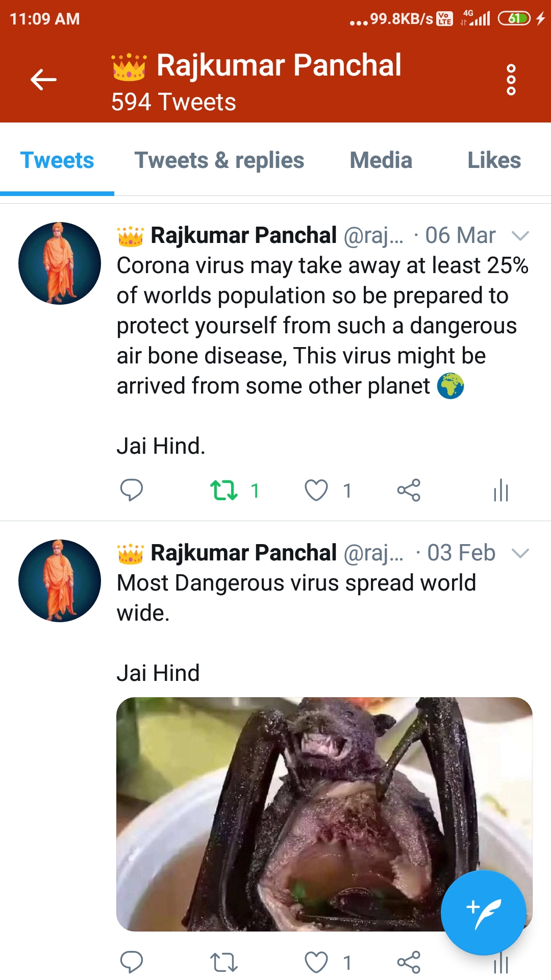Viewport: 551px width, 980px height.
Task: Undo retweet on the 06 Mar tweet
Action: (224, 491)
